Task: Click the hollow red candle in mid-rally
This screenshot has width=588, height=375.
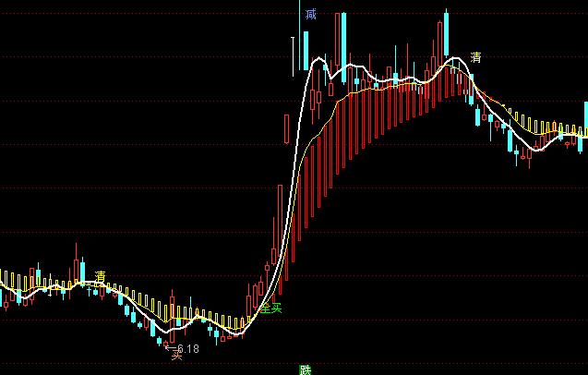Action: tap(287, 128)
